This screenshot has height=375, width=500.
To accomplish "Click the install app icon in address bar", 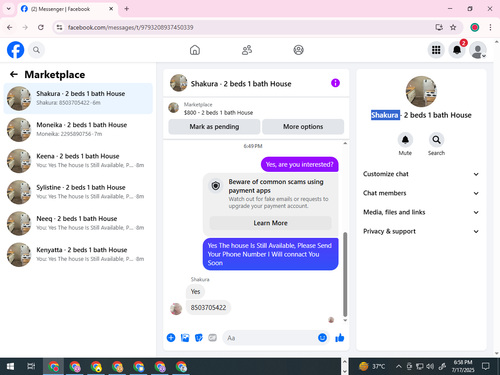I will (x=439, y=27).
